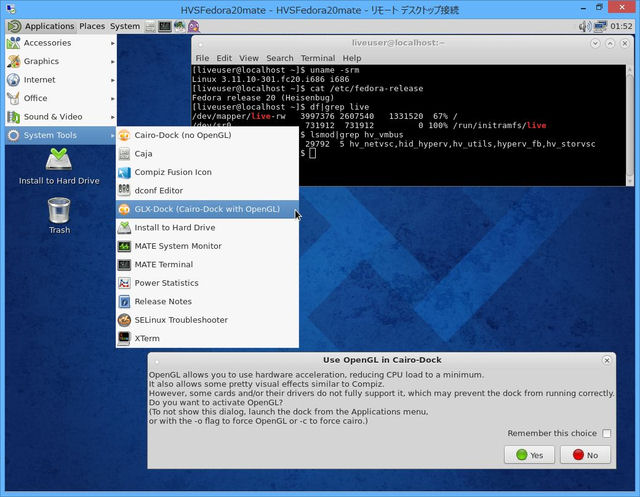This screenshot has width=640, height=497.
Task: Click inside the terminal at the prompt cursor
Action: tap(312, 153)
